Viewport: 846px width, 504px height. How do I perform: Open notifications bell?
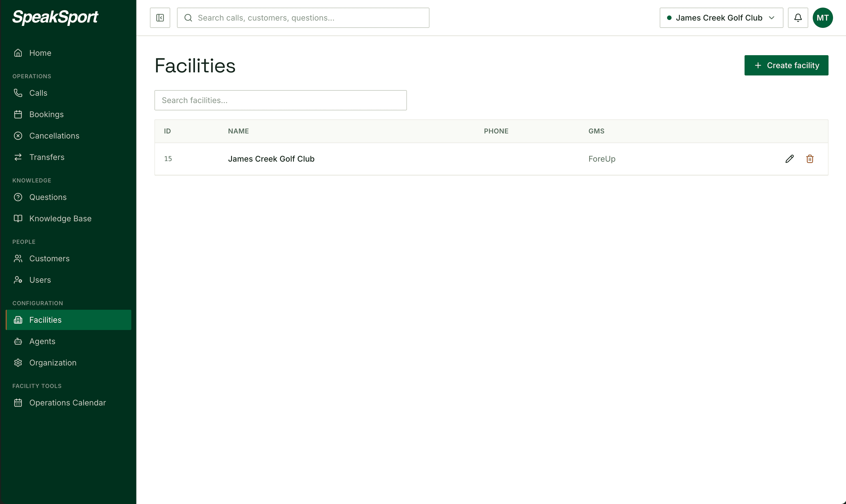click(x=798, y=18)
